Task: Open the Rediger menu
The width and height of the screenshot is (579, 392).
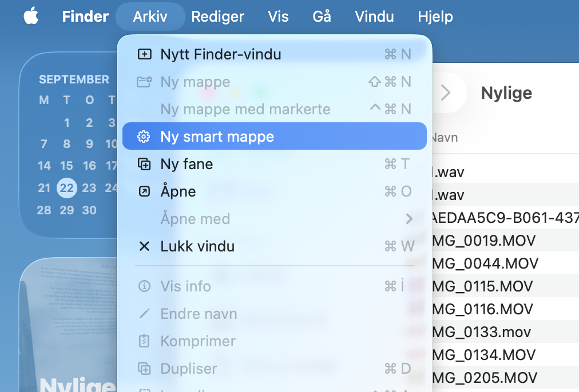Action: coord(217,17)
